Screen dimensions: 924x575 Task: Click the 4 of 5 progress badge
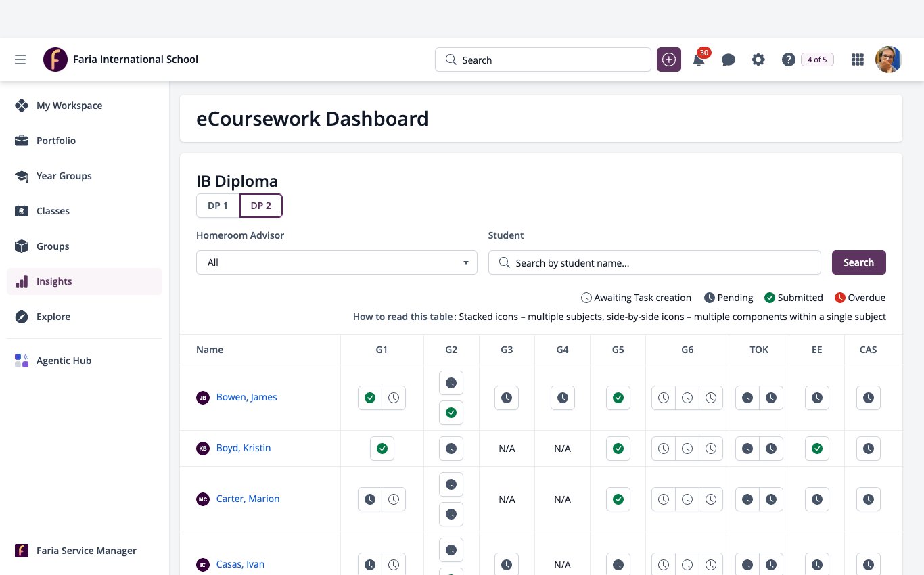pos(817,60)
